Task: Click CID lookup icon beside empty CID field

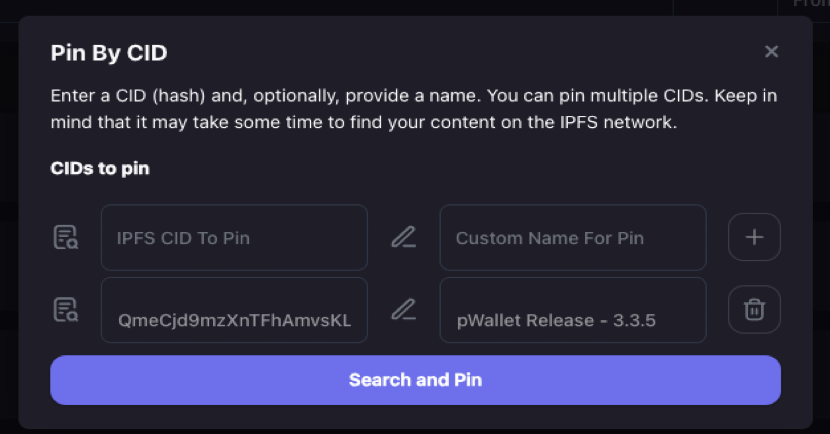Action: point(66,238)
